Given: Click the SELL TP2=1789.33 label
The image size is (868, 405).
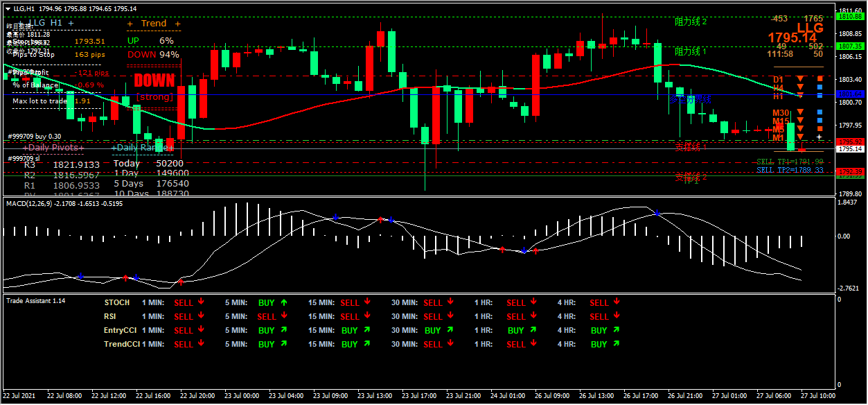Looking at the screenshot, I should tap(790, 170).
